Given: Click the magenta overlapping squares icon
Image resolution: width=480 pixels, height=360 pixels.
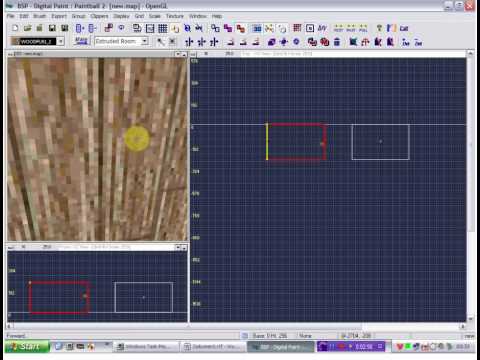Looking at the screenshot, I should click(x=228, y=28).
